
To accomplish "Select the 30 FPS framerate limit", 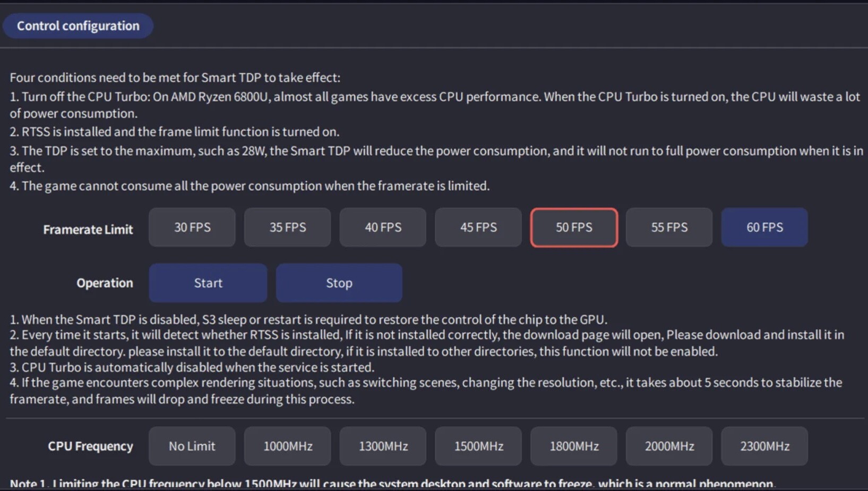I will (x=192, y=227).
